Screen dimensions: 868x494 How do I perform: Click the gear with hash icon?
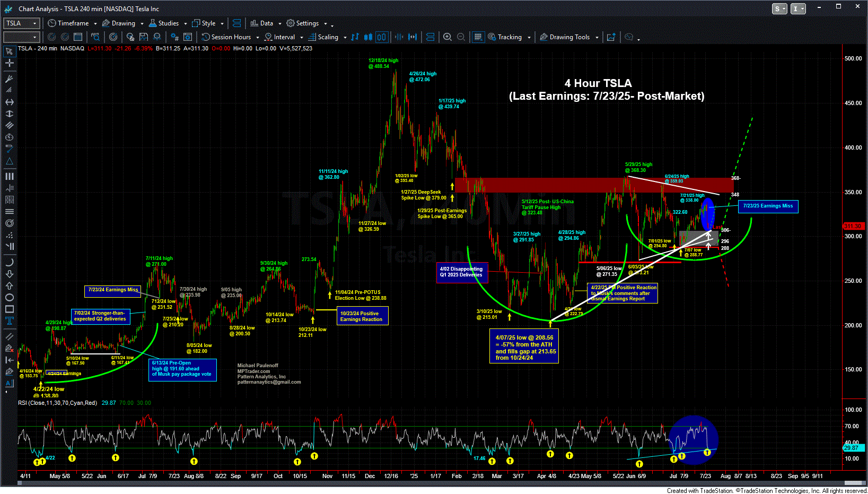[174, 37]
